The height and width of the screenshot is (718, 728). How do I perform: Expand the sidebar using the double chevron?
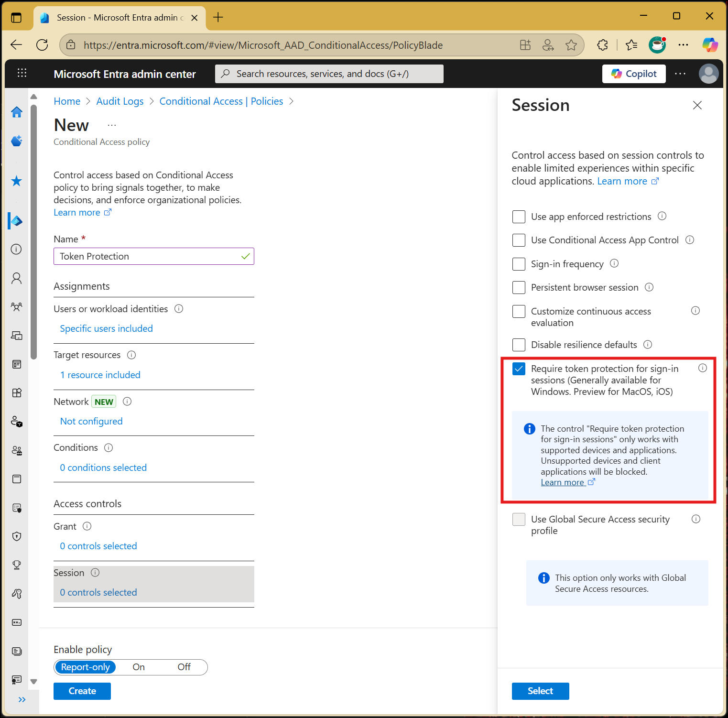tap(22, 699)
